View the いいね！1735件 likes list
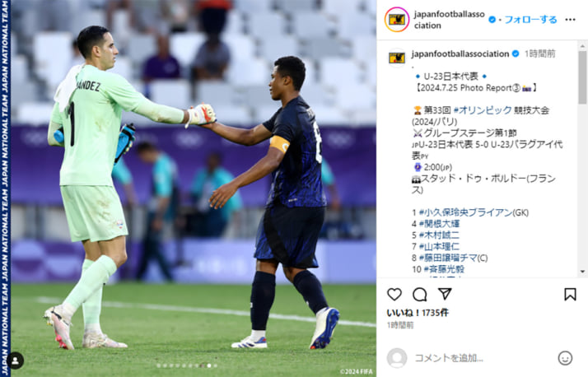 [x=418, y=313]
